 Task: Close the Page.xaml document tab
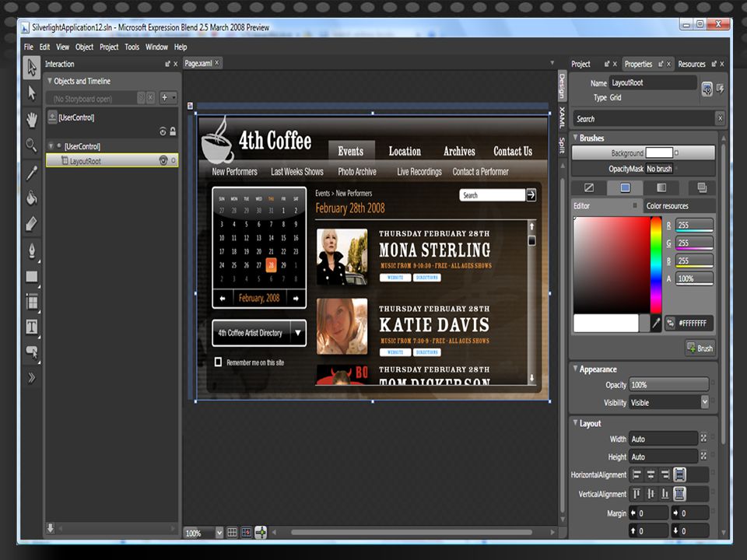(217, 62)
